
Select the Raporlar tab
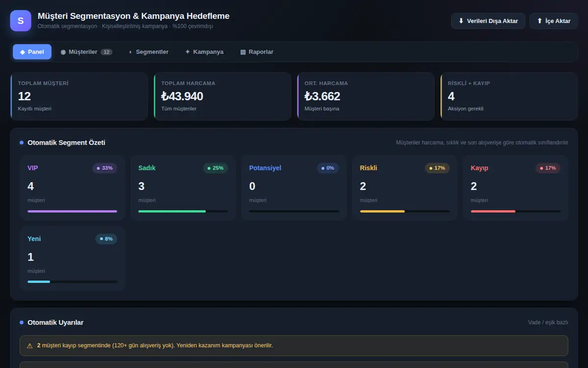point(257,52)
